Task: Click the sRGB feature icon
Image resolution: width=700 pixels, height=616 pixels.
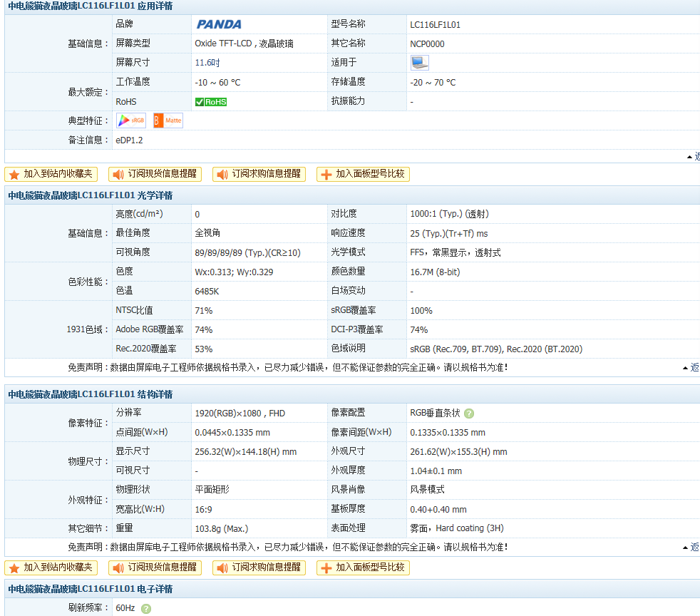Action: [131, 120]
